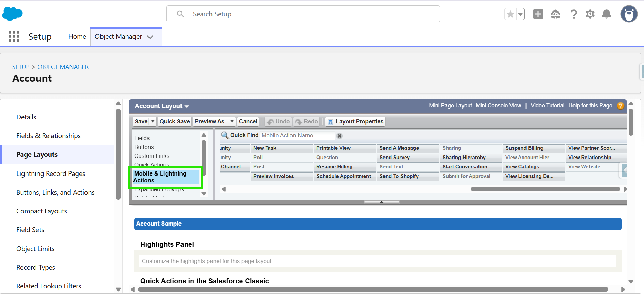Select Fields in the palette list
644x298 pixels.
[x=142, y=138]
